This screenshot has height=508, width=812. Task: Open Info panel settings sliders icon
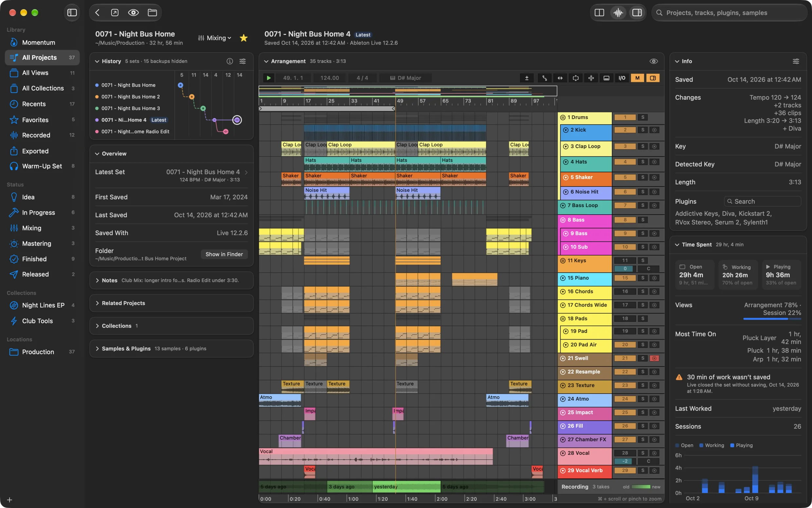pyautogui.click(x=796, y=61)
